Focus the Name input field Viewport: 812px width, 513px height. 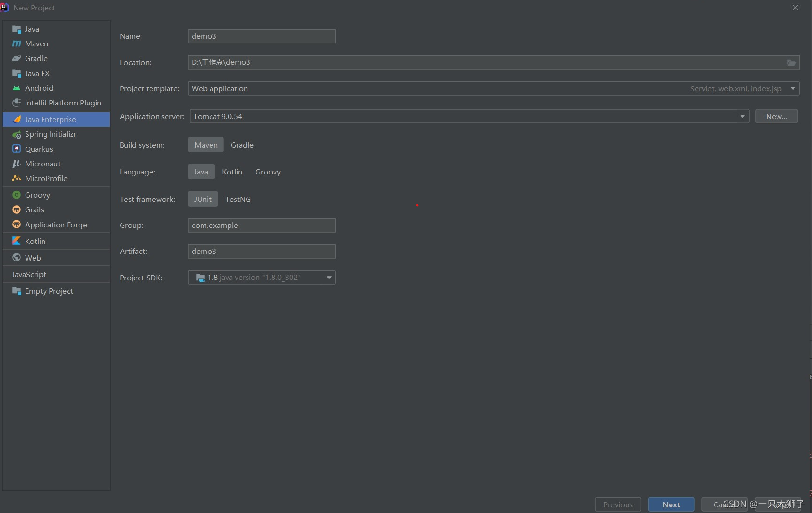tap(262, 36)
